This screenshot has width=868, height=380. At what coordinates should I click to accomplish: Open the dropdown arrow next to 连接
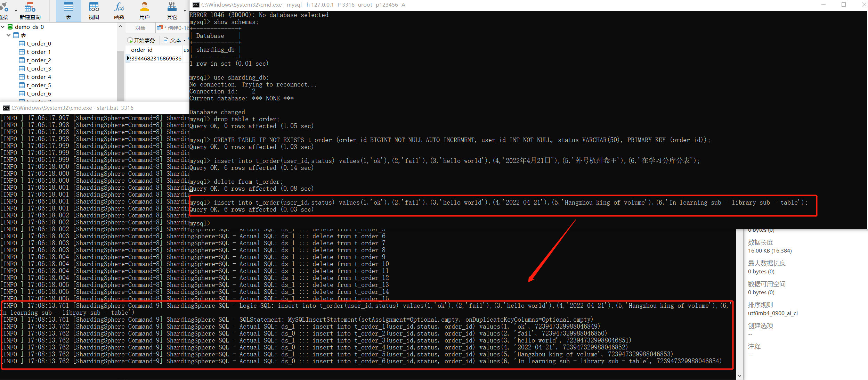[16, 11]
